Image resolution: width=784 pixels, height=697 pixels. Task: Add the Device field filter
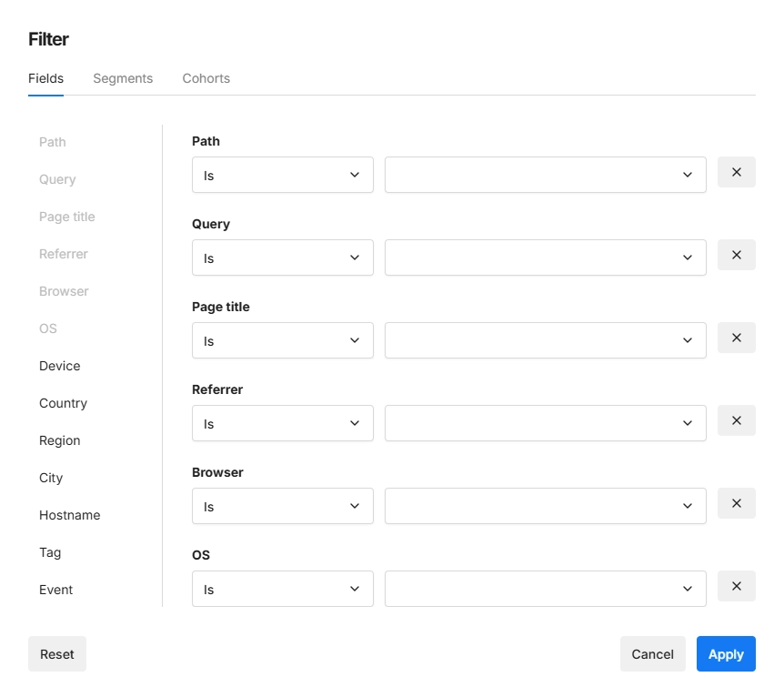60,366
